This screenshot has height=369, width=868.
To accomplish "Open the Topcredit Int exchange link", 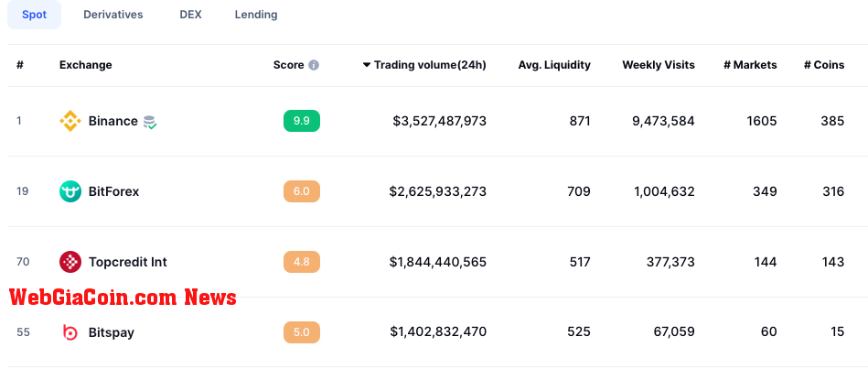I will [x=127, y=262].
